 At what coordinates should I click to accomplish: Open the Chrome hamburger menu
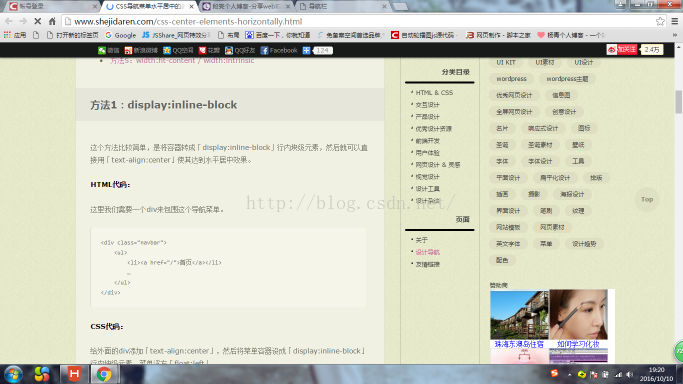tap(675, 21)
